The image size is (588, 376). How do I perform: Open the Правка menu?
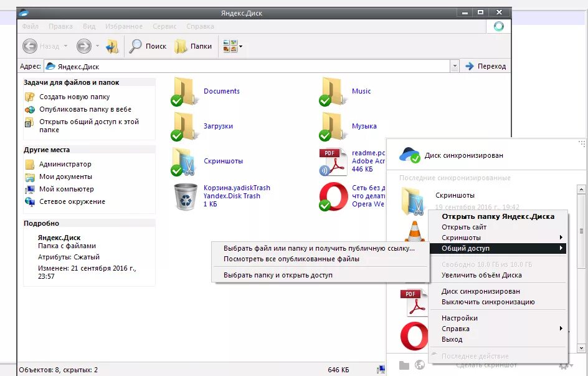(60, 26)
